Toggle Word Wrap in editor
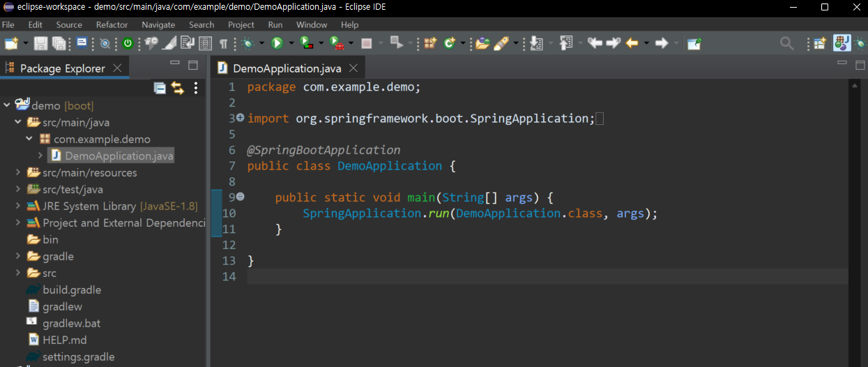Image resolution: width=868 pixels, height=367 pixels. click(187, 43)
